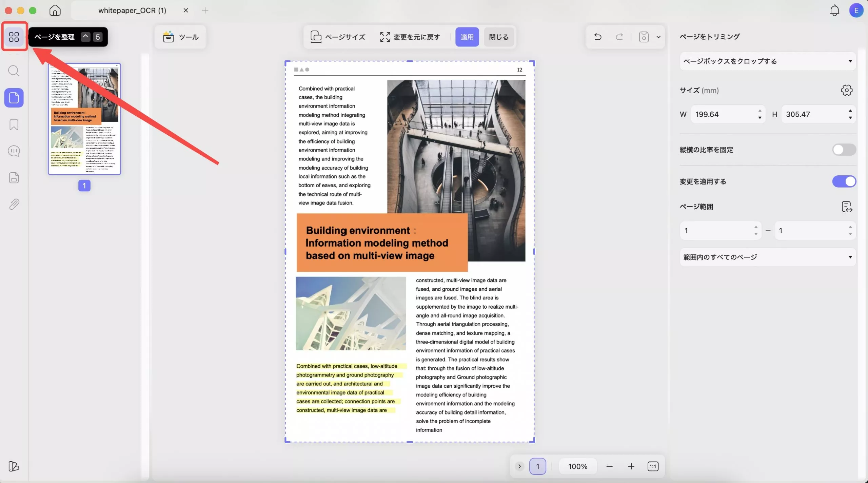868x483 pixels.
Task: Click the notification bell icon
Action: [x=834, y=11]
